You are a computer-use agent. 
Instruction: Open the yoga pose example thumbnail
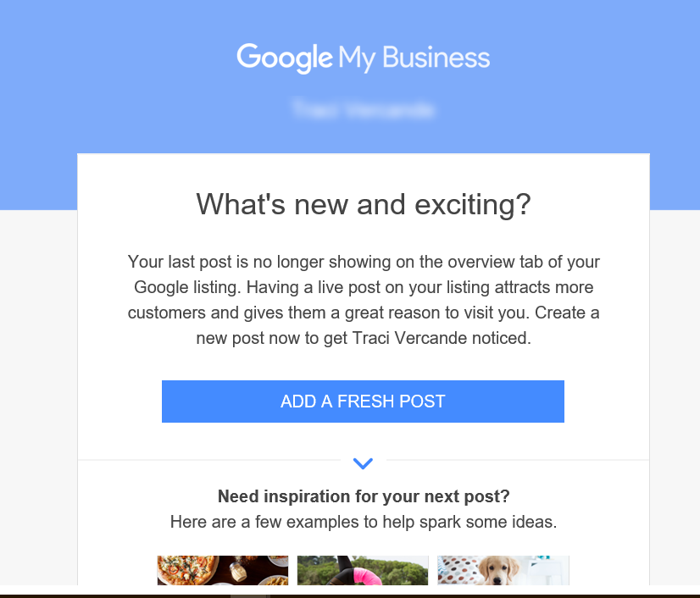coord(363,570)
